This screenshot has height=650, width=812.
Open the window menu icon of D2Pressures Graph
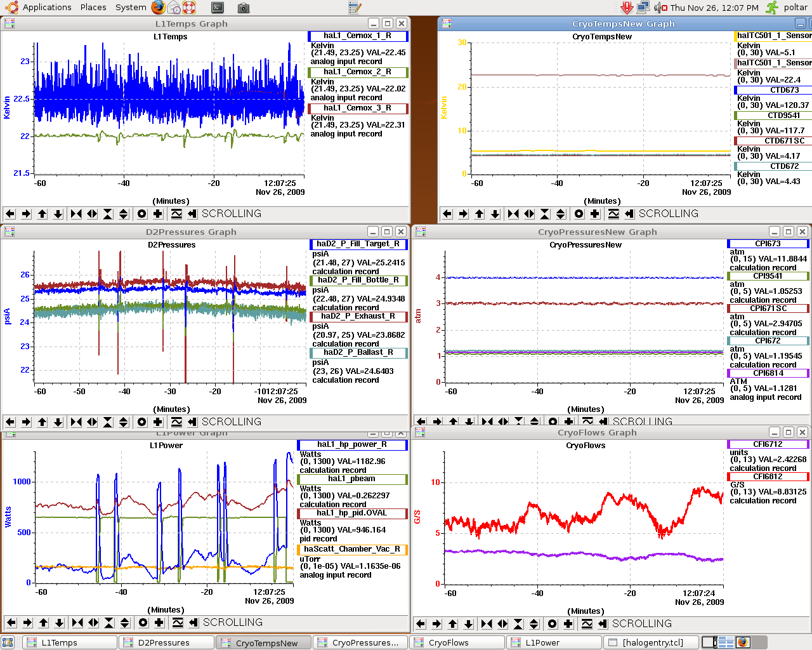9,232
